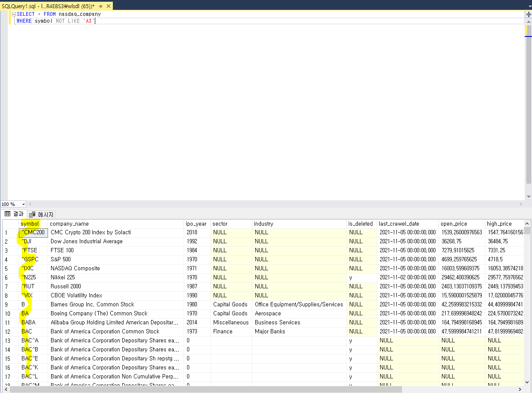
Task: Click the results grid scroll-down arrow
Action: (527, 382)
